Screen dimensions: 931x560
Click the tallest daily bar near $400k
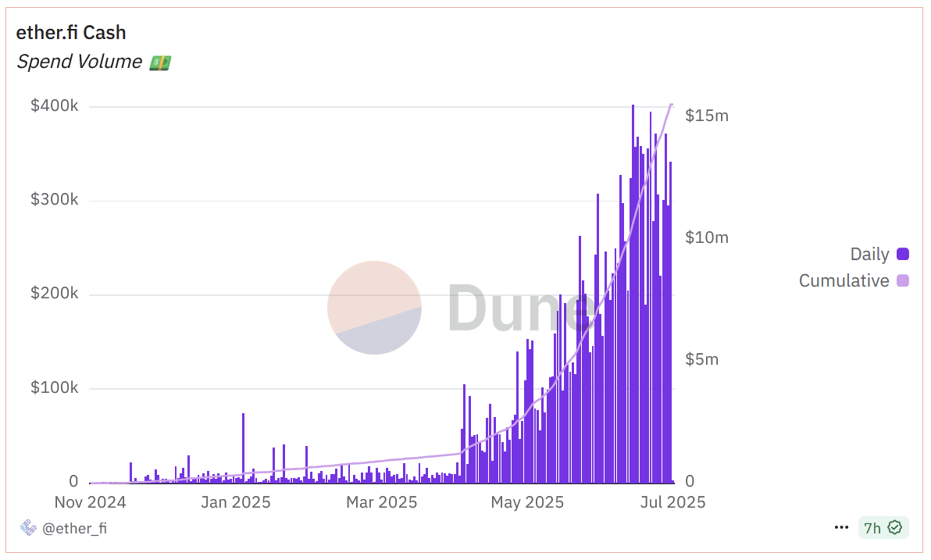(x=633, y=294)
